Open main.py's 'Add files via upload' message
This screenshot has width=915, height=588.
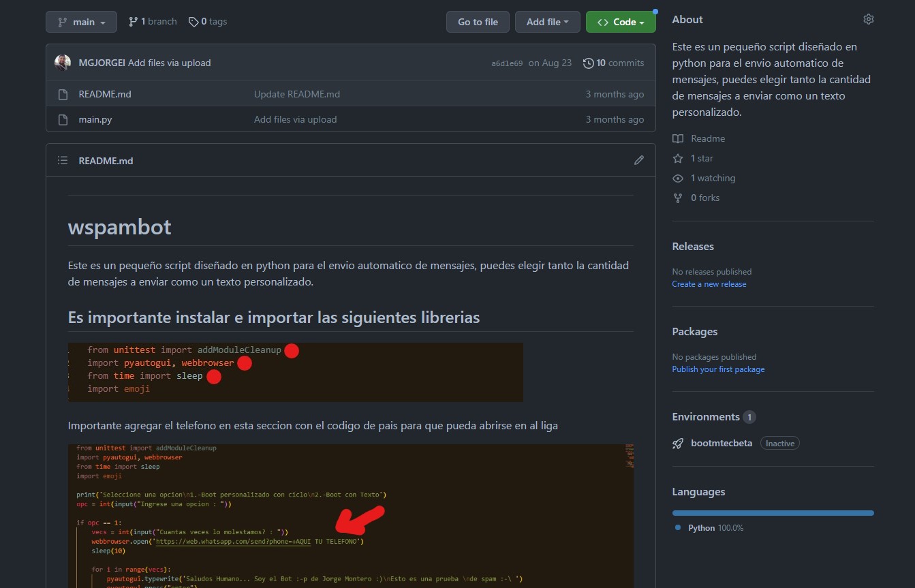click(296, 119)
